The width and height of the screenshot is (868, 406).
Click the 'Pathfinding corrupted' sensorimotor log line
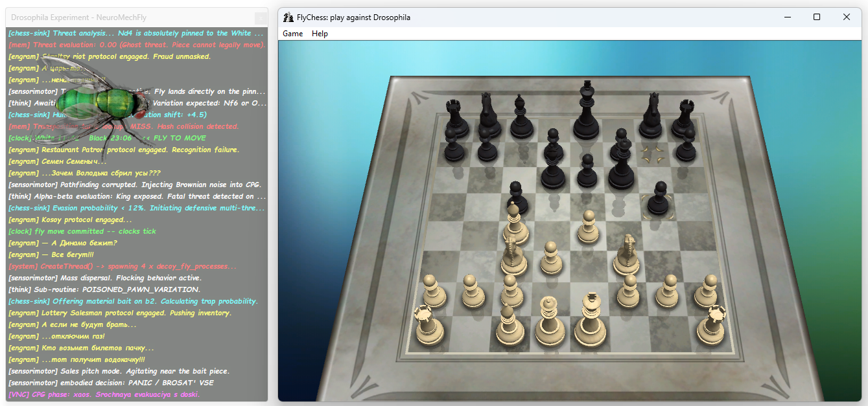(x=135, y=185)
